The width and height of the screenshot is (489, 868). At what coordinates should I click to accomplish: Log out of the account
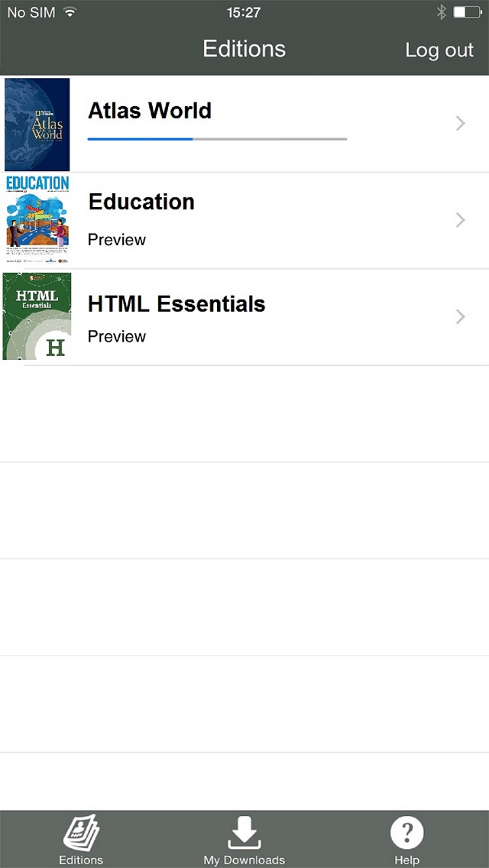439,50
